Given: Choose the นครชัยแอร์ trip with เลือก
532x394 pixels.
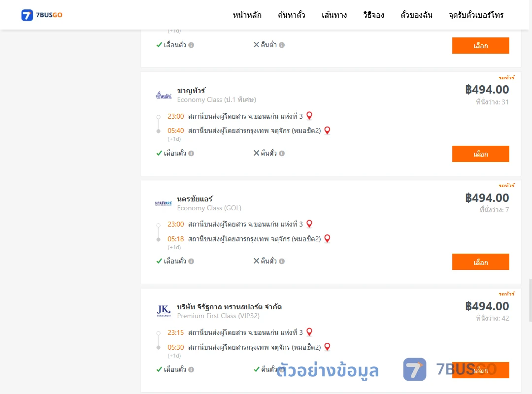Looking at the screenshot, I should (x=480, y=262).
